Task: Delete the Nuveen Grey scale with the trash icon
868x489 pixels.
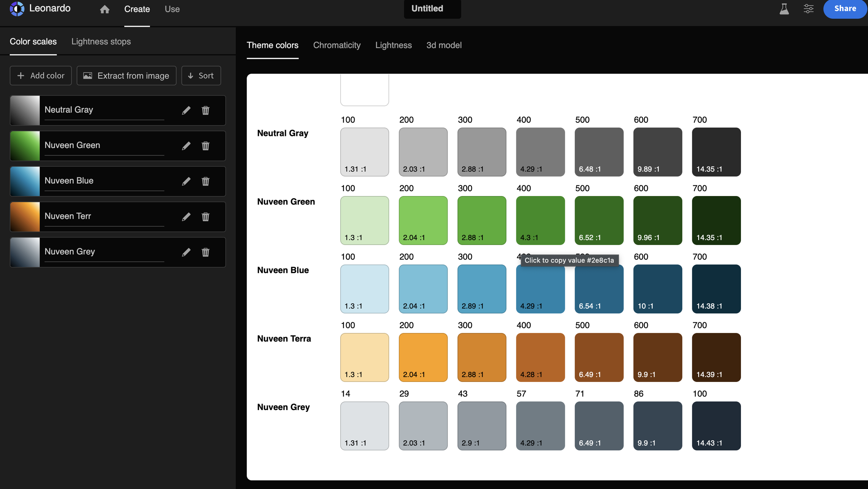Action: pos(206,252)
